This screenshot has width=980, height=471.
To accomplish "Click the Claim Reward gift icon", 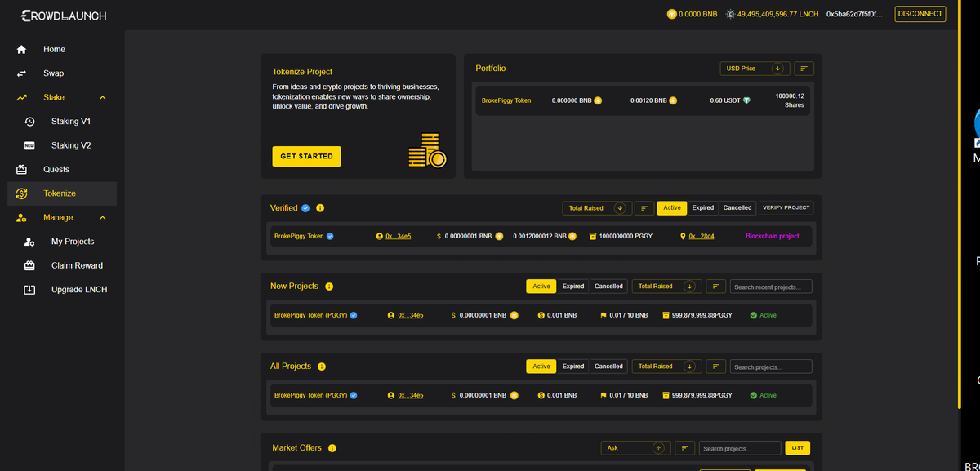I will pyautogui.click(x=29, y=265).
